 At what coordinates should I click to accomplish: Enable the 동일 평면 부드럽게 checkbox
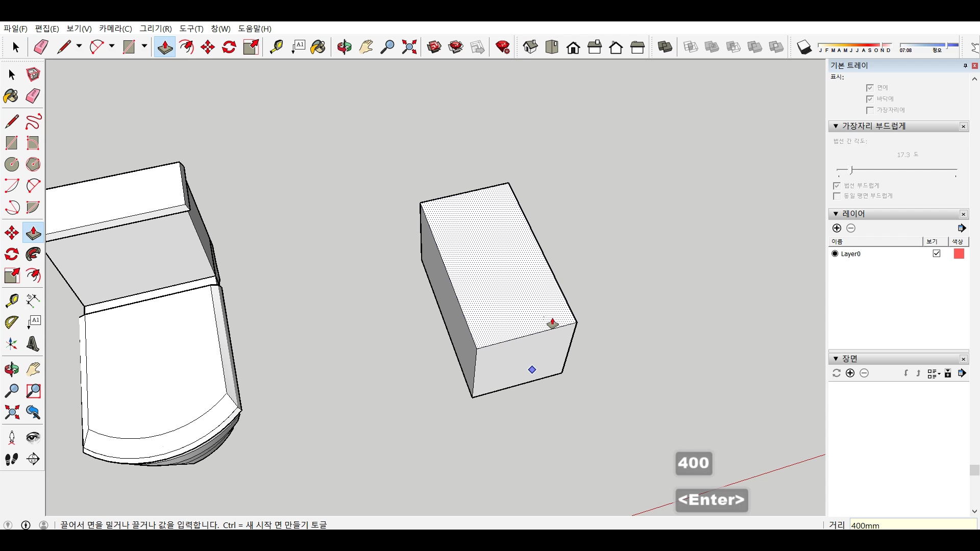click(837, 196)
